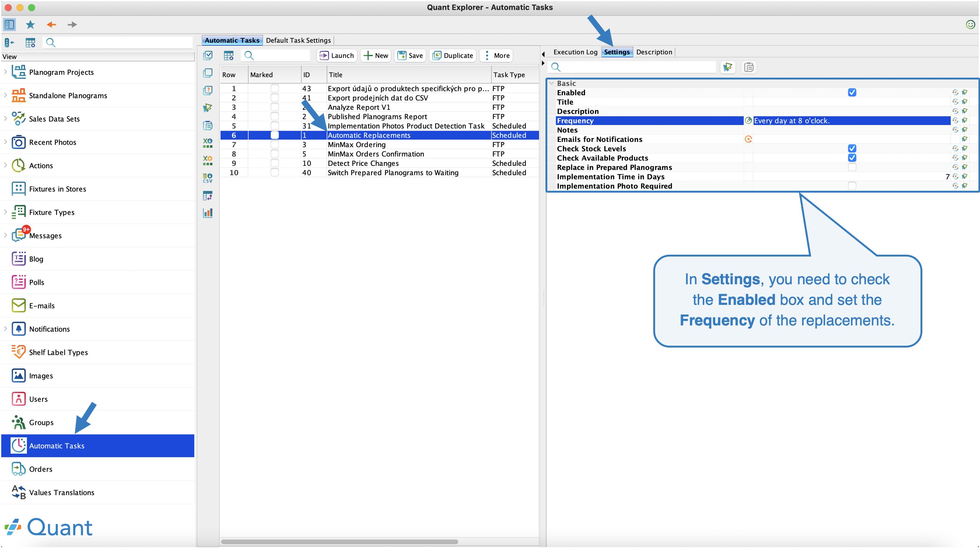The image size is (980, 548).
Task: Click the Duplicate button
Action: click(x=453, y=55)
